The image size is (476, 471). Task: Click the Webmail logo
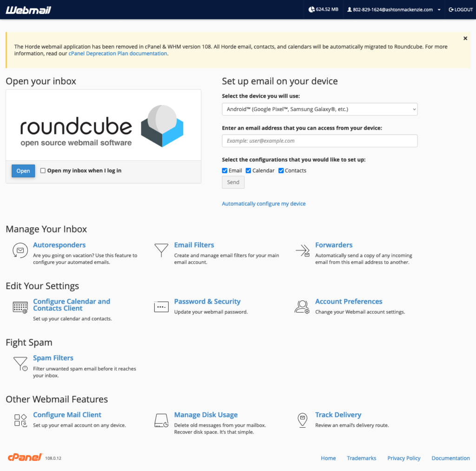(28, 10)
